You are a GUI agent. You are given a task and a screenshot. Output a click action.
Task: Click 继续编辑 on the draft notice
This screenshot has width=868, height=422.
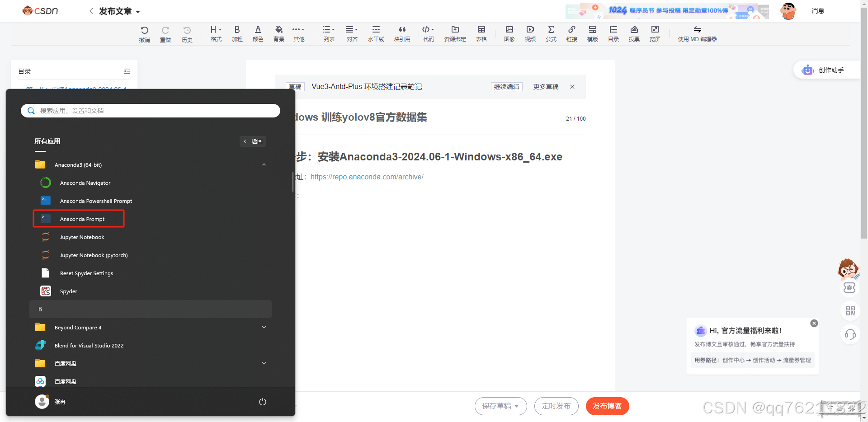[506, 87]
